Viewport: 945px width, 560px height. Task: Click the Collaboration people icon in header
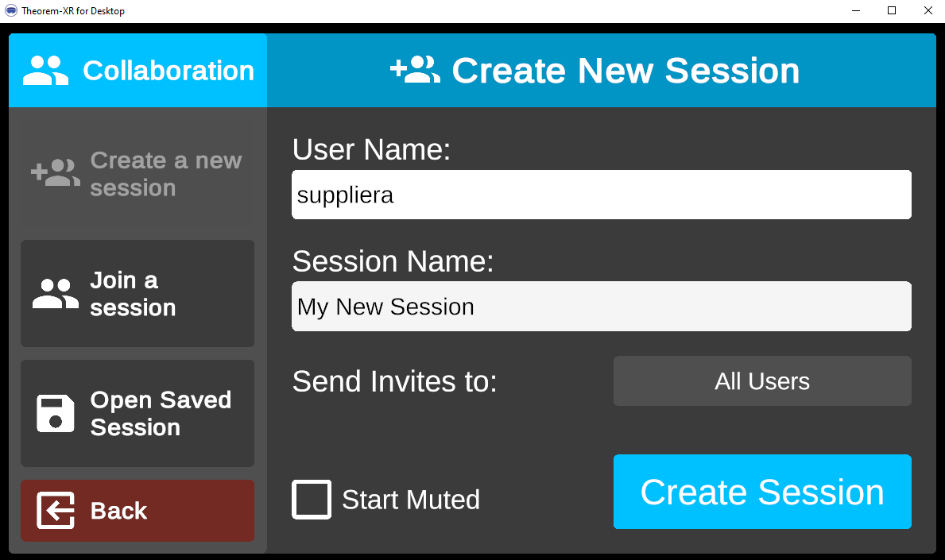tap(45, 71)
